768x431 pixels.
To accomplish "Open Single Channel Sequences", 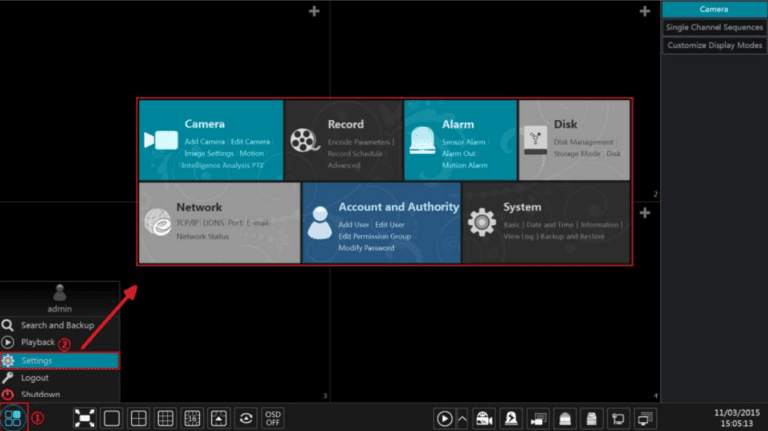I will tap(713, 27).
